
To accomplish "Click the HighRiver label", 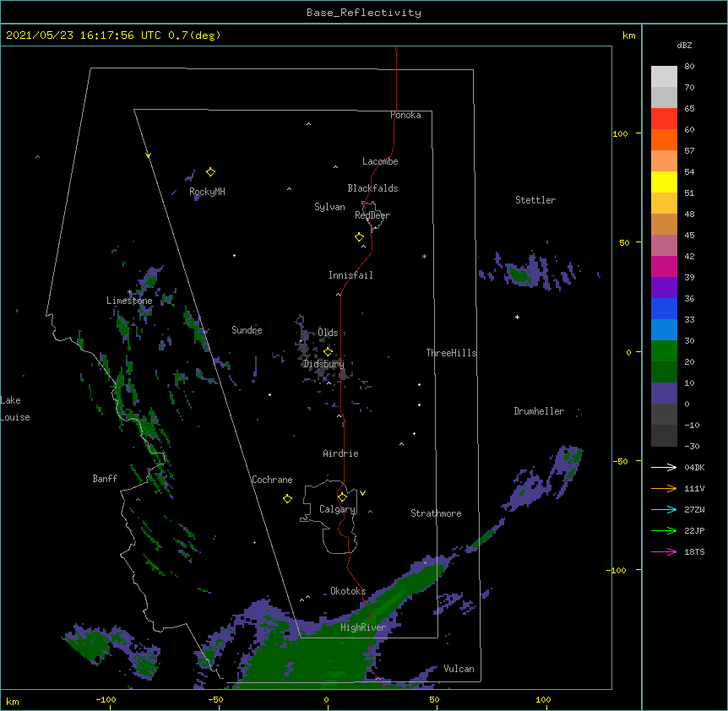I will [x=363, y=627].
